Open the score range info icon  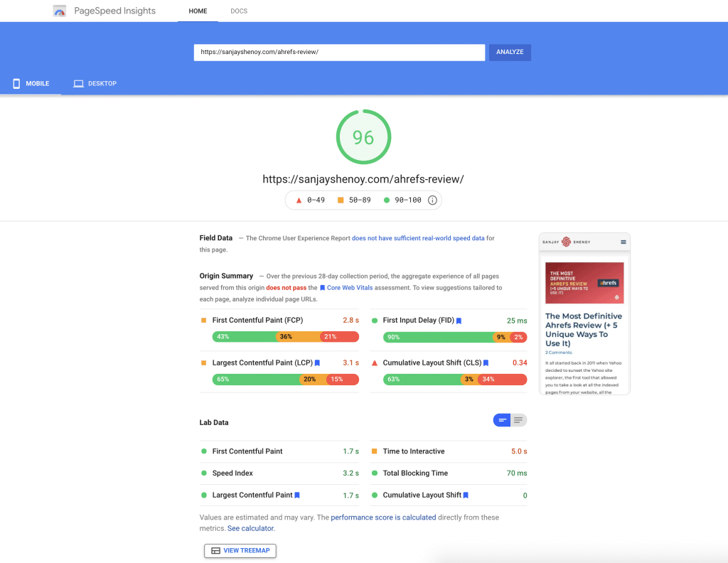pyautogui.click(x=432, y=200)
